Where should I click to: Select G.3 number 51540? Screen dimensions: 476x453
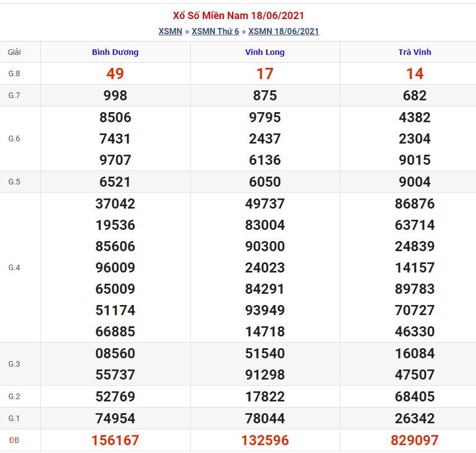tap(265, 353)
